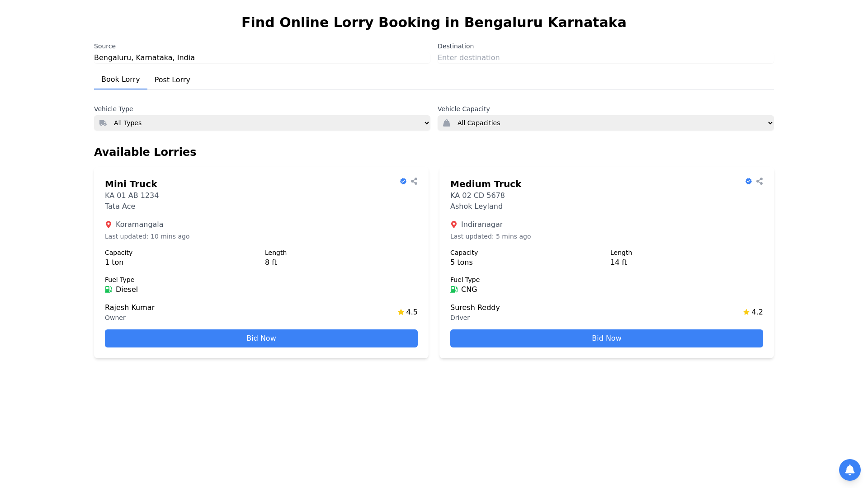Click the Destination input field
Screen dimensions: 868x488
(x=606, y=58)
